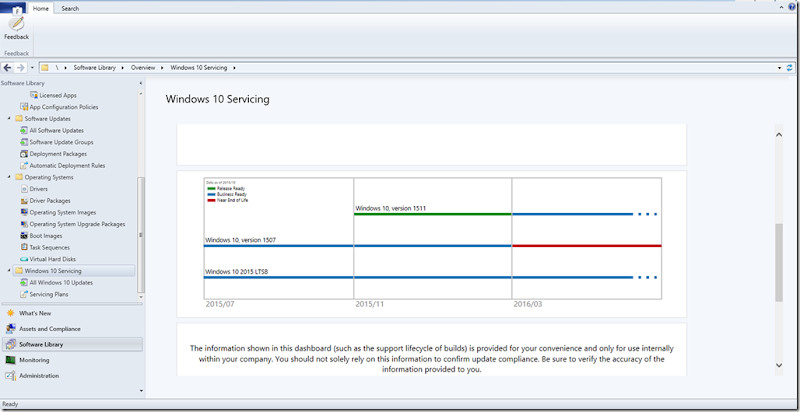This screenshot has width=800, height=412.
Task: Select Windows 10 Servicing in the breadcrumb
Action: (198, 67)
